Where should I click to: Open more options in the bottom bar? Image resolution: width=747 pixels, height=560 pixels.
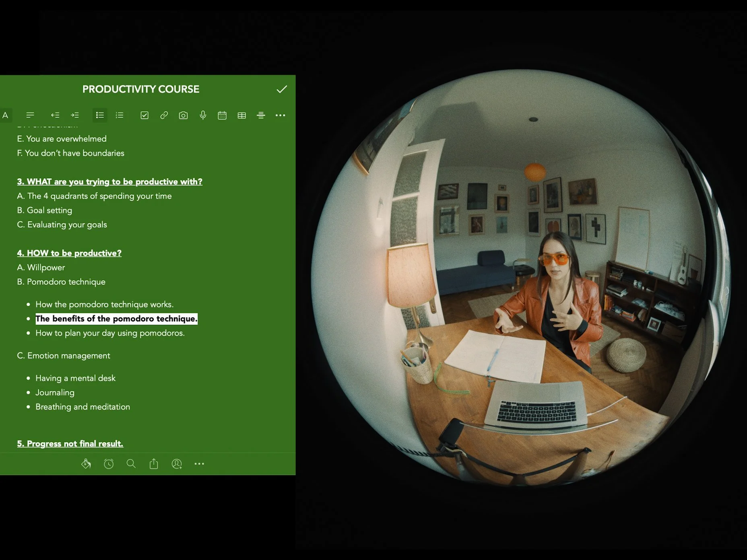coord(199,464)
